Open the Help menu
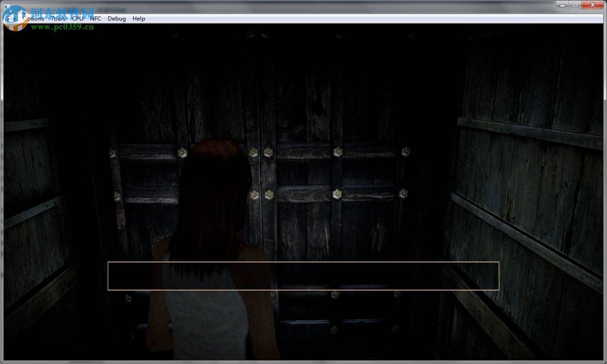 [139, 19]
